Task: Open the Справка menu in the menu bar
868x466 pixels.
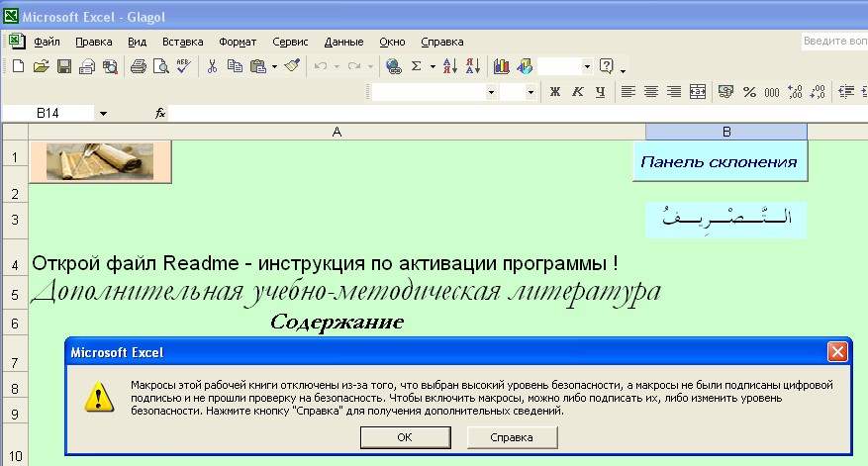Action: [441, 42]
